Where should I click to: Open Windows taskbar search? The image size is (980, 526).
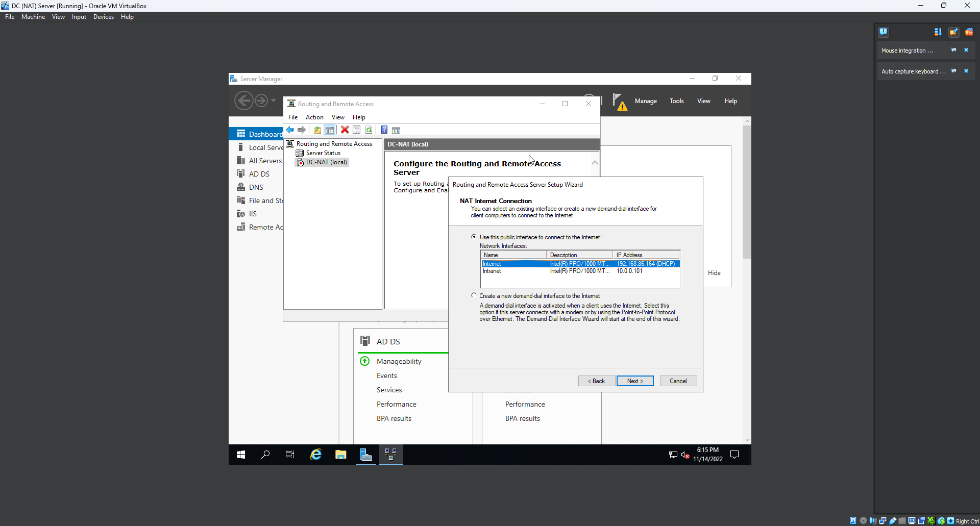coord(265,455)
